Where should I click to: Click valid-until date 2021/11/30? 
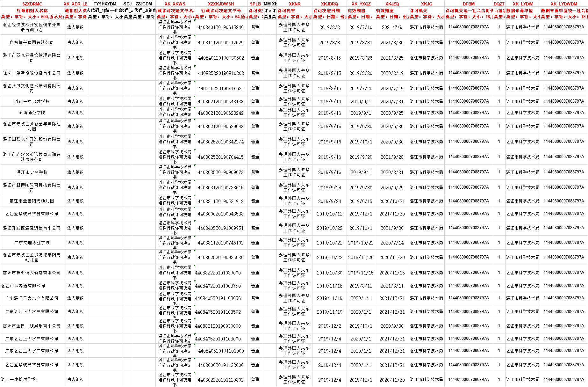(x=392, y=214)
